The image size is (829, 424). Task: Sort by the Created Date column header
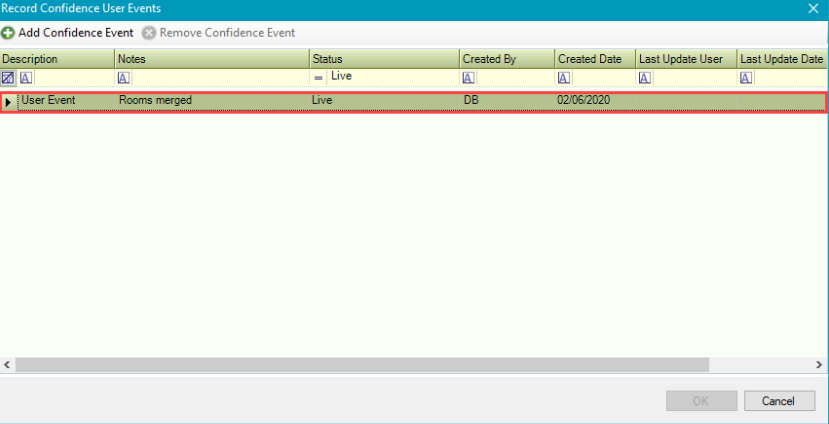coord(594,59)
